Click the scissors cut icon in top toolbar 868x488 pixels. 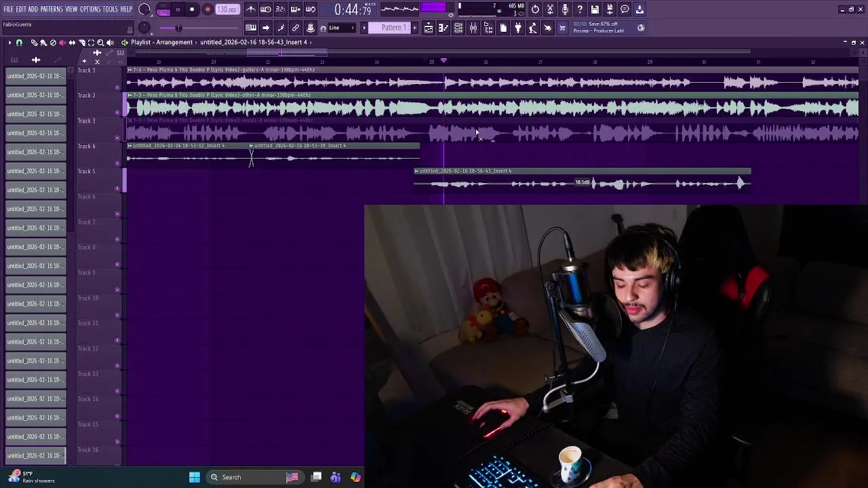click(x=550, y=9)
